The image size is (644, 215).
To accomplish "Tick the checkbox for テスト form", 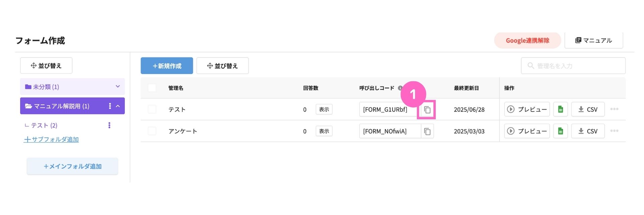I will tap(152, 109).
